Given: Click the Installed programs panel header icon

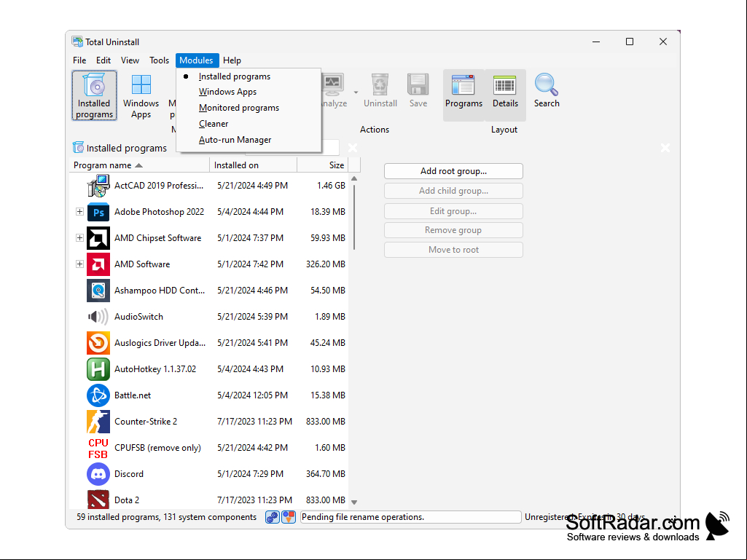Looking at the screenshot, I should (78, 148).
